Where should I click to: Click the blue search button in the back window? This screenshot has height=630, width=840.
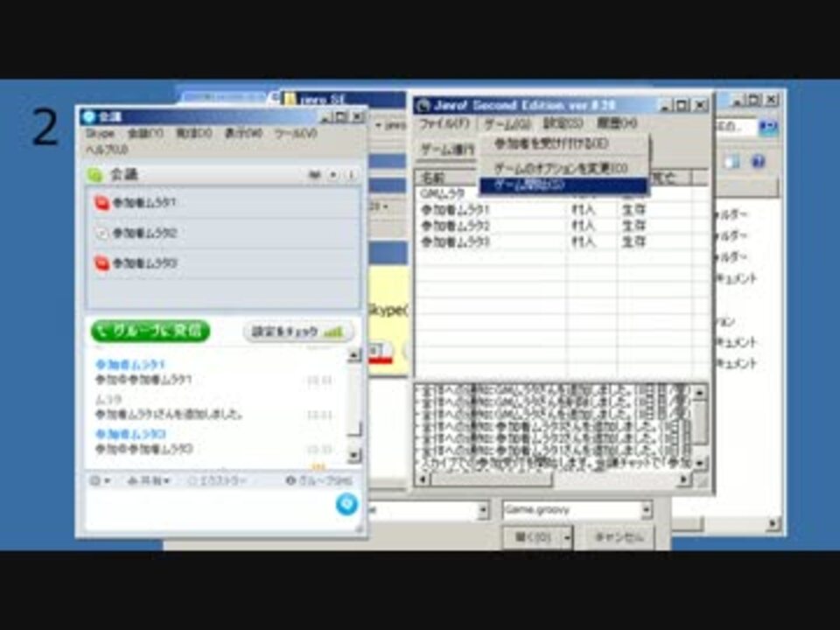tap(768, 127)
